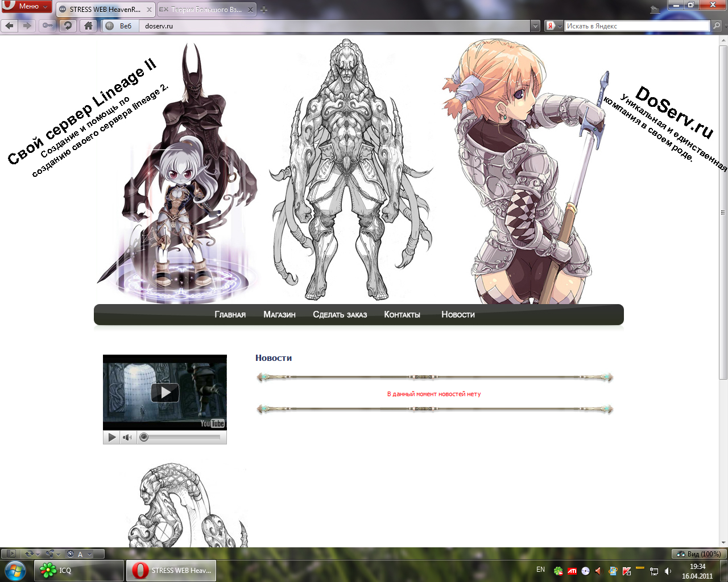Mute the video player sound
The width and height of the screenshot is (728, 582).
(x=127, y=437)
